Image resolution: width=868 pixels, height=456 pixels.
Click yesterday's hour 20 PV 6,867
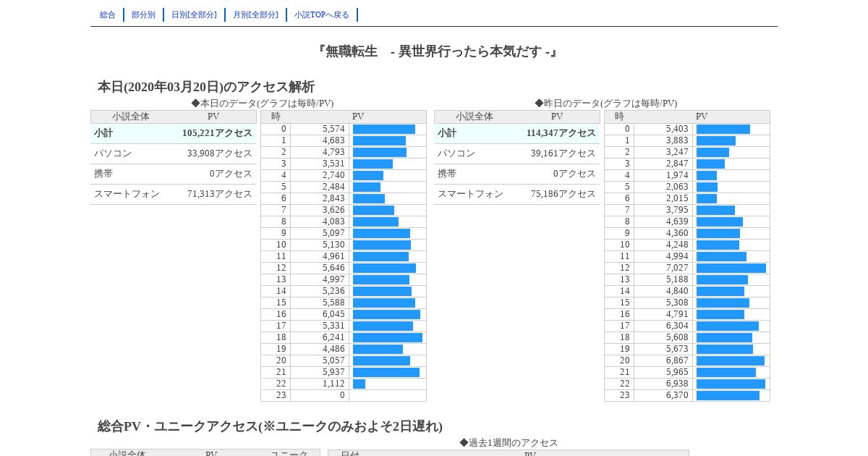pyautogui.click(x=677, y=360)
